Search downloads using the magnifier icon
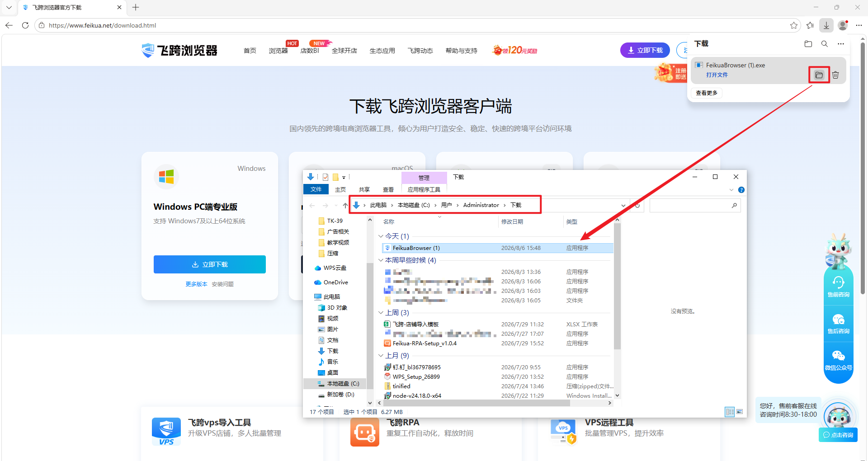 tap(825, 44)
